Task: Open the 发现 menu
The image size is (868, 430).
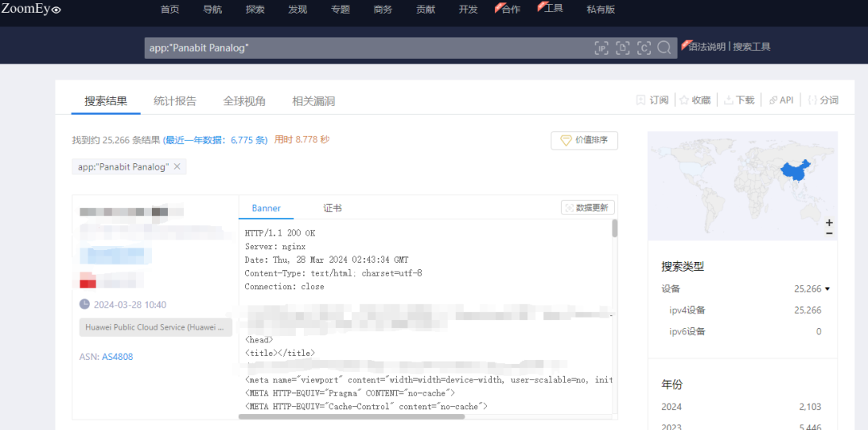Action: tap(298, 10)
